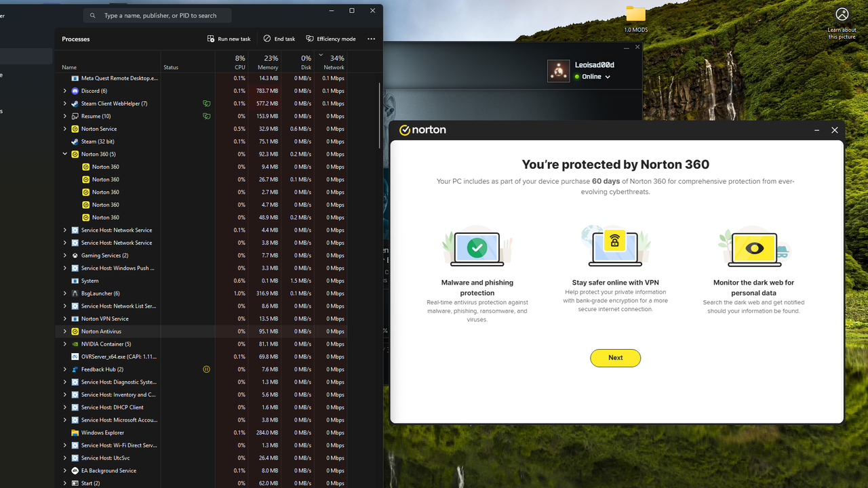The image size is (868, 488).
Task: Select the Norton 360 child row using 48.9 MB
Action: pos(201,218)
